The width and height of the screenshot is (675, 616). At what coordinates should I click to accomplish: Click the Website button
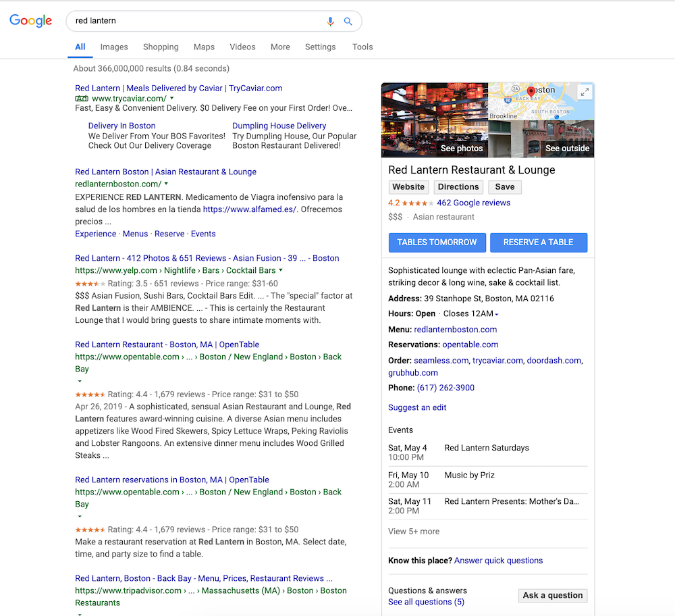point(408,187)
